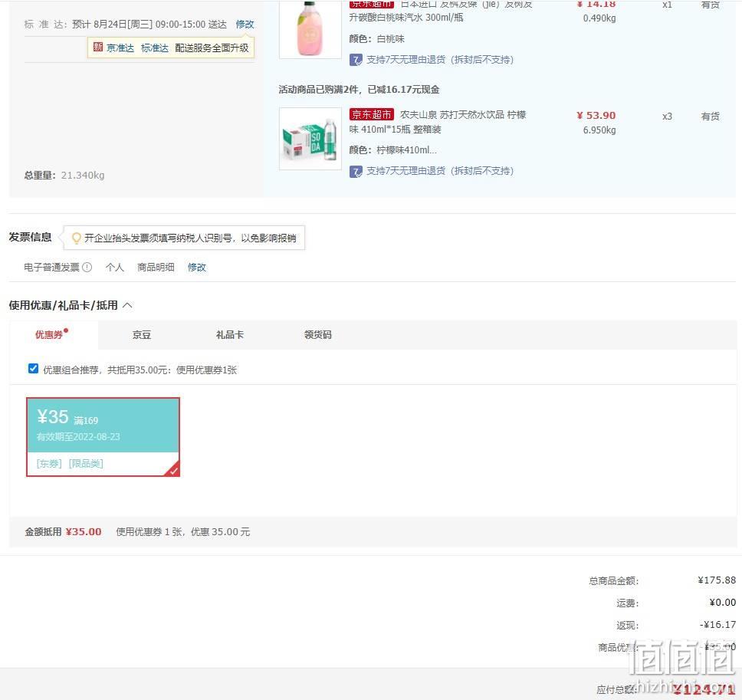Click the 配送服务全面升级 notice text

pos(212,48)
